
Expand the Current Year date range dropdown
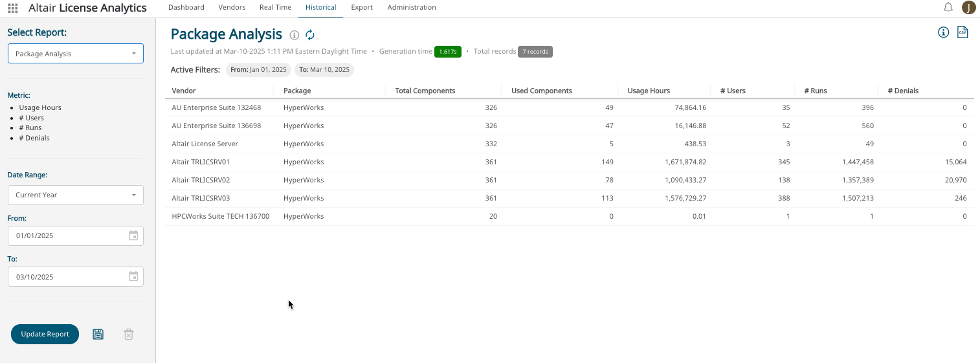tap(75, 195)
